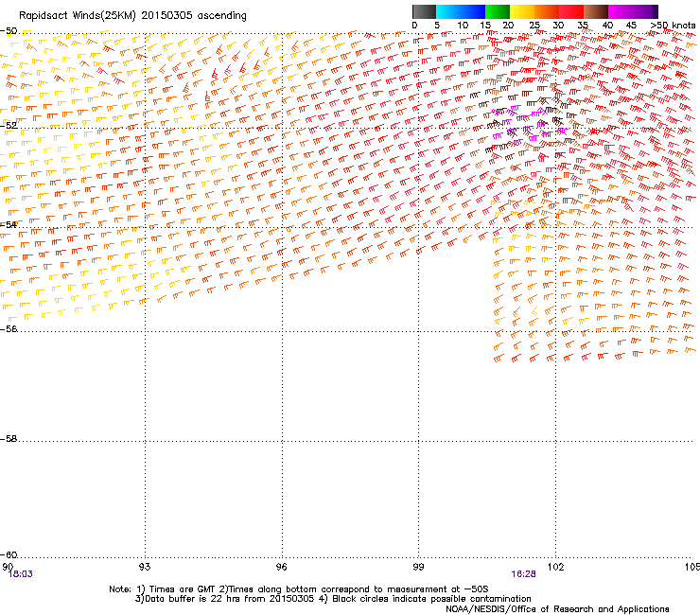This screenshot has height=615, width=700.
Task: Click the 96 longitude axis label
Action: [282, 567]
